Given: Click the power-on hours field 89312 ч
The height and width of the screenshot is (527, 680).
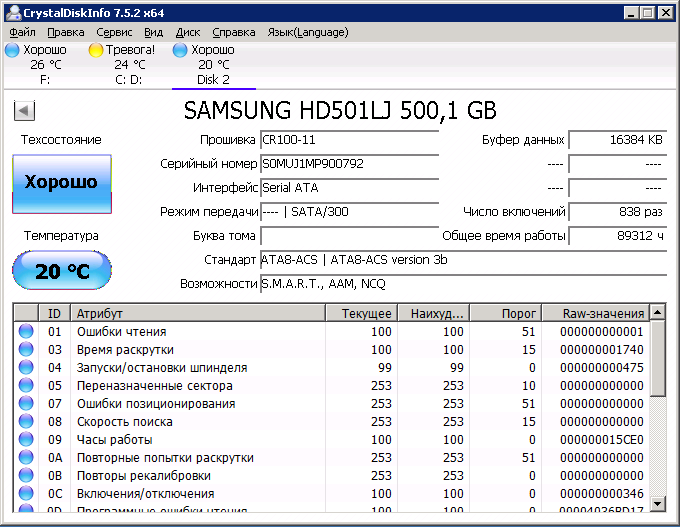Looking at the screenshot, I should pyautogui.click(x=618, y=236).
